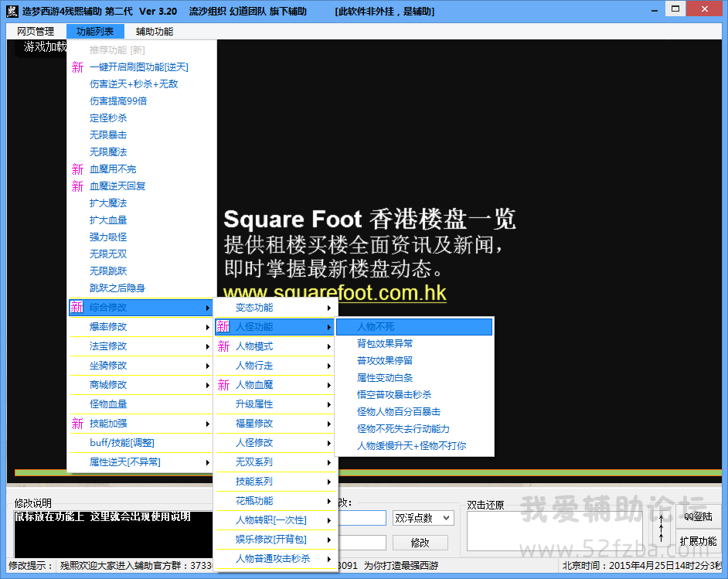The width and height of the screenshot is (728, 579).
Task: Open the 人物普通攻击秒杀 submenu
Action: (275, 559)
